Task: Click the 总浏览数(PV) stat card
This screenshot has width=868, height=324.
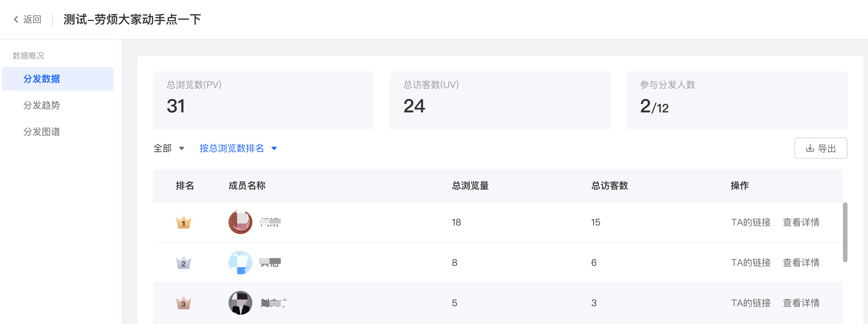Action: [264, 100]
